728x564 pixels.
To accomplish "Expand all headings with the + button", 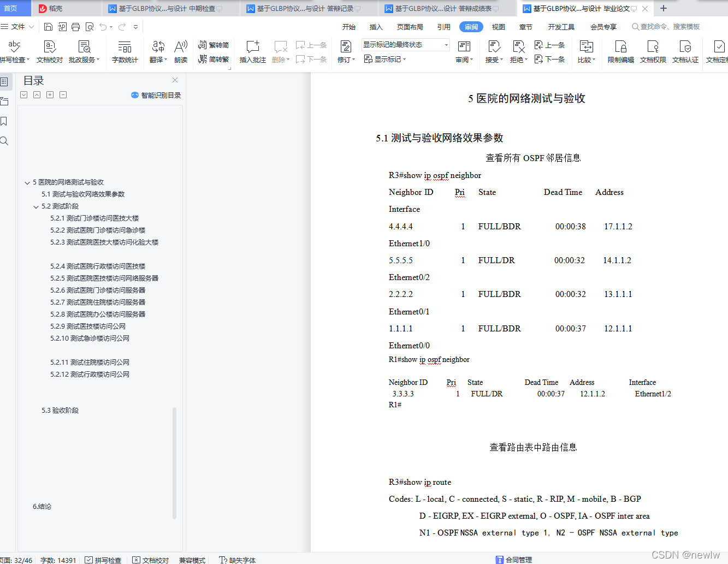I will [50, 94].
